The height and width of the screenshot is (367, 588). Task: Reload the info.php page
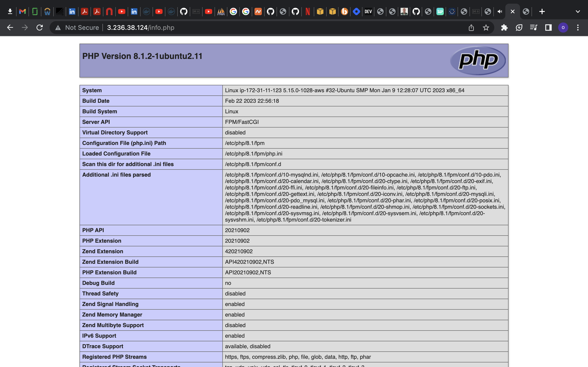[x=40, y=28]
